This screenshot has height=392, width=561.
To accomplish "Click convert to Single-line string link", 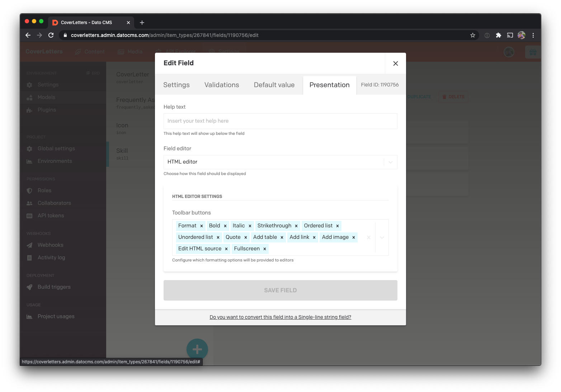I will (280, 317).
